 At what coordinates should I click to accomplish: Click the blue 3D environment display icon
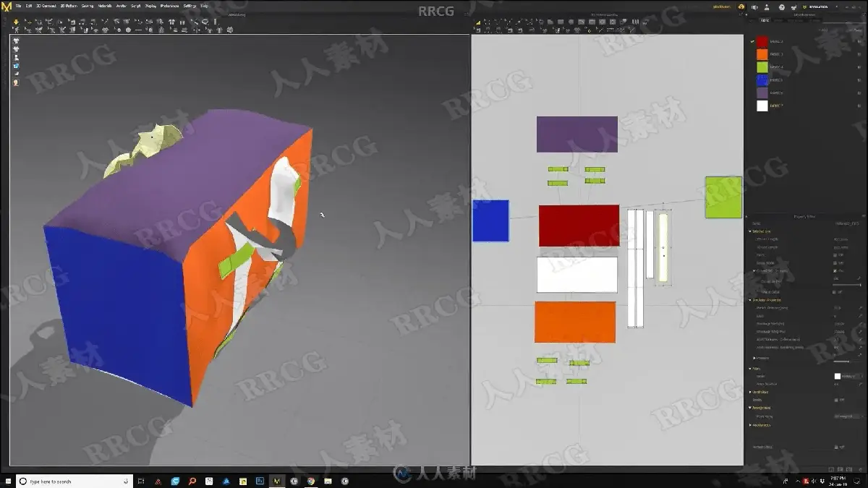point(16,66)
